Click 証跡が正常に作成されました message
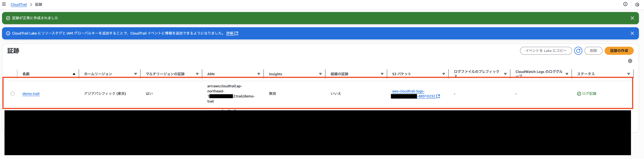The image size is (644, 159). (x=35, y=18)
